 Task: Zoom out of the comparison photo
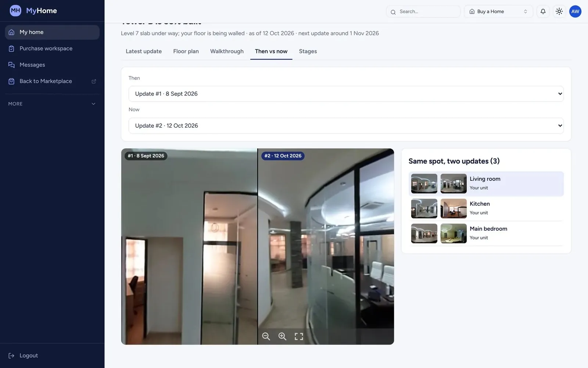(266, 336)
